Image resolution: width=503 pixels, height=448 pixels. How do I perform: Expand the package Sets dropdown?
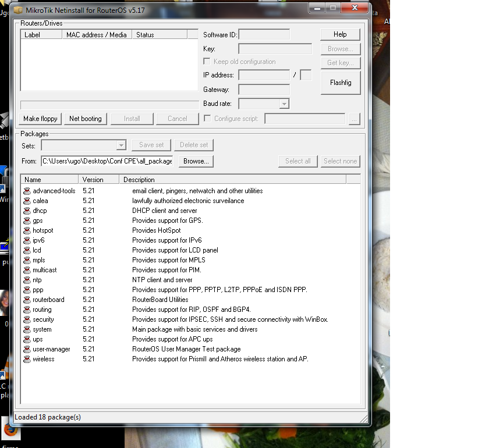click(x=121, y=145)
